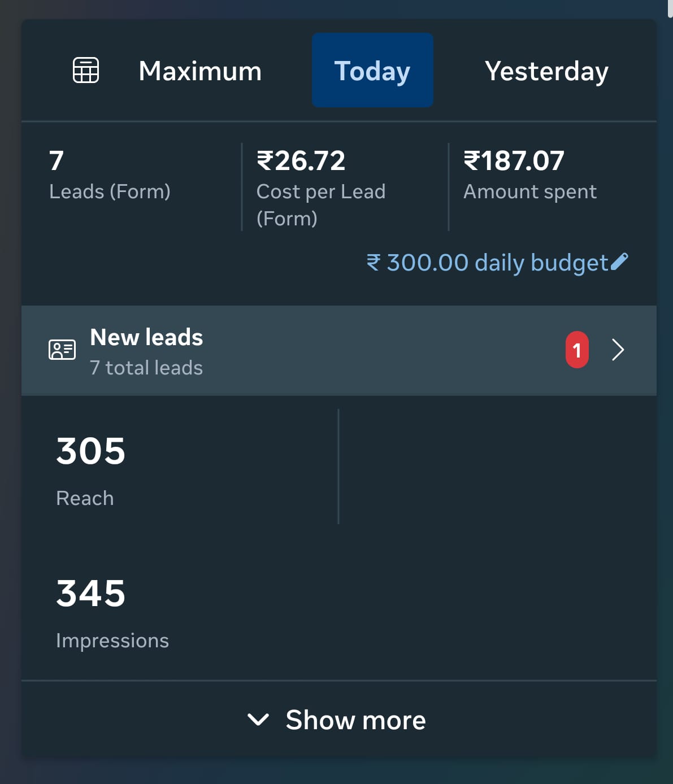This screenshot has width=673, height=784.
Task: Click the table view icon
Action: pos(86,71)
